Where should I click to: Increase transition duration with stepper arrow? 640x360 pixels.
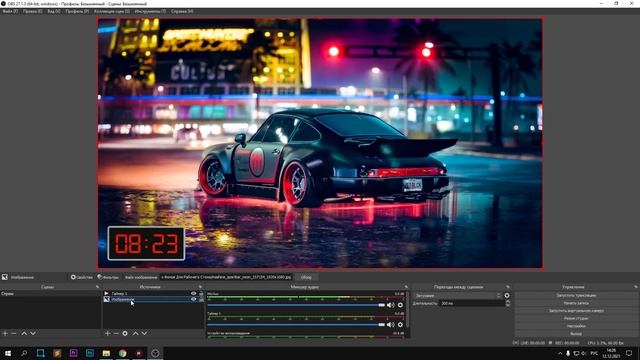[x=508, y=302]
